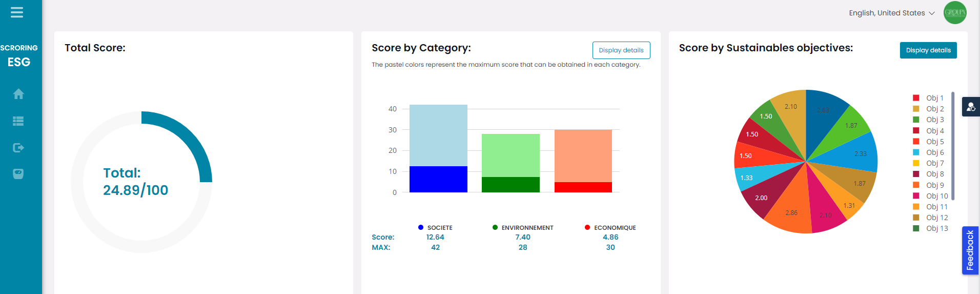The image size is (980, 294).
Task: Click the SCRORING ESG logo
Action: pyautogui.click(x=19, y=55)
